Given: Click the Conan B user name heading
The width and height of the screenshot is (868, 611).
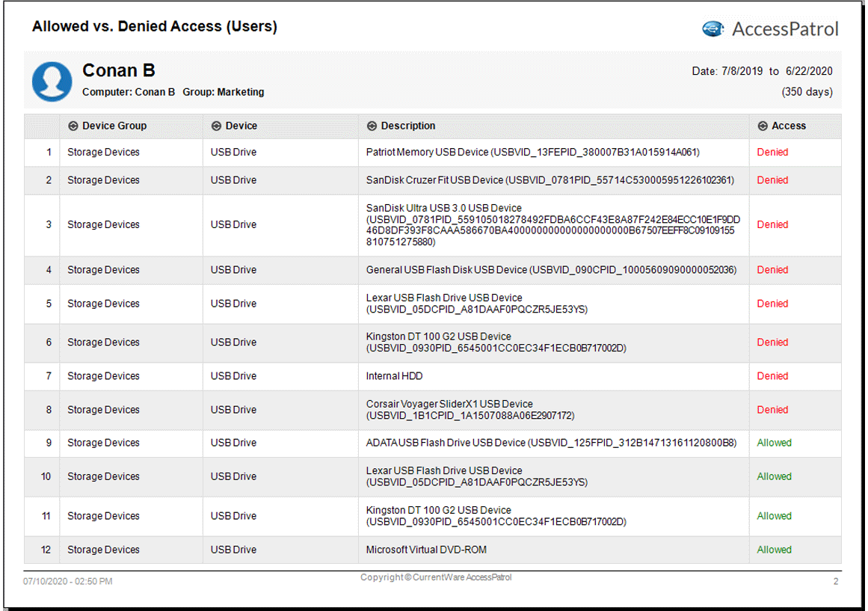Looking at the screenshot, I should [119, 70].
